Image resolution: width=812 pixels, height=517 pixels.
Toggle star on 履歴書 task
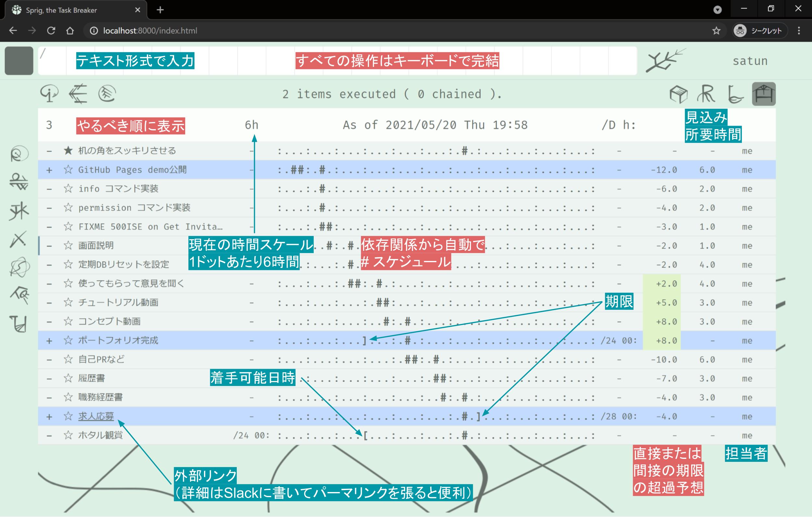(x=68, y=378)
